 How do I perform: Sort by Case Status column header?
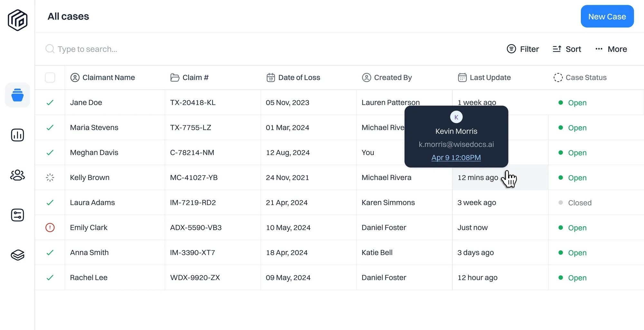pyautogui.click(x=586, y=78)
